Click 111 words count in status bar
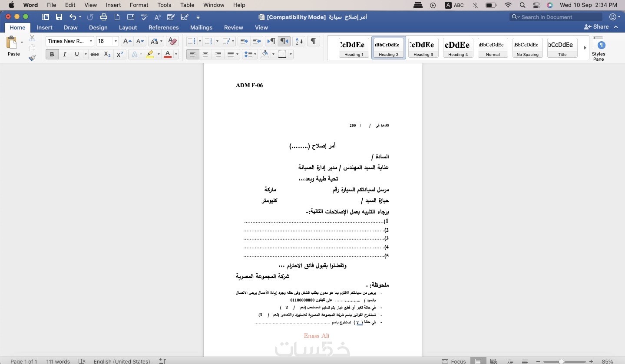The height and width of the screenshot is (364, 625). pyautogui.click(x=58, y=361)
